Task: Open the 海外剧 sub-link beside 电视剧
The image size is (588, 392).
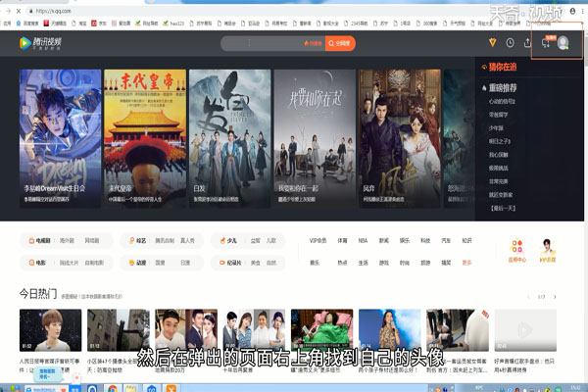Action: coord(67,240)
